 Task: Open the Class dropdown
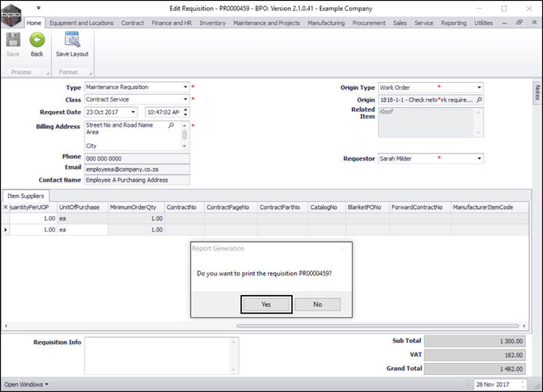click(185, 99)
